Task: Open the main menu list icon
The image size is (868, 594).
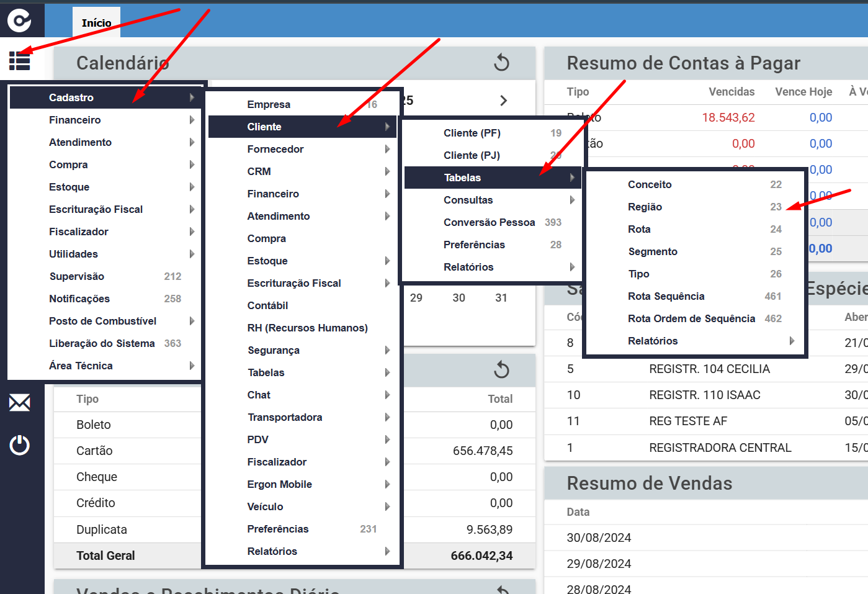Action: click(20, 60)
